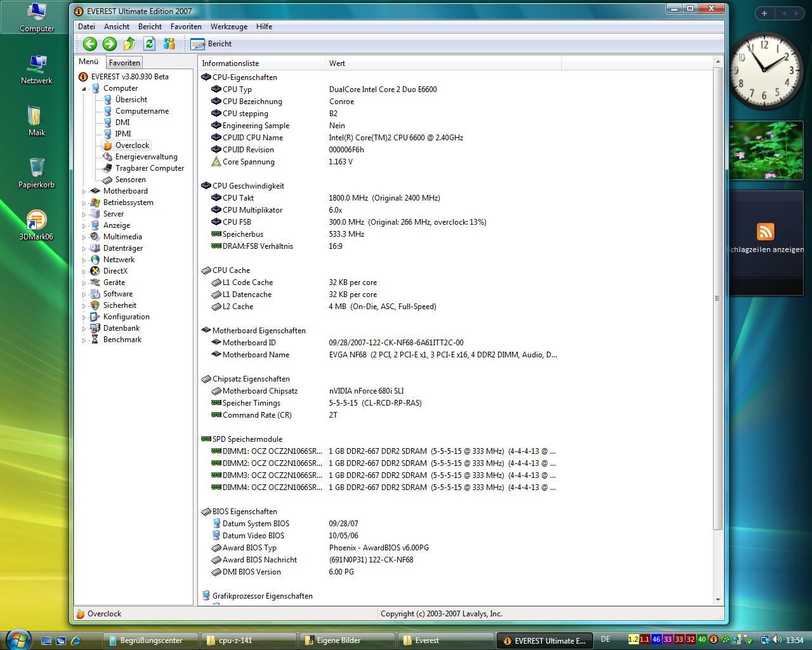Screen dimensions: 812x650
Task: Click the users icon in the toolbar
Action: tap(169, 44)
